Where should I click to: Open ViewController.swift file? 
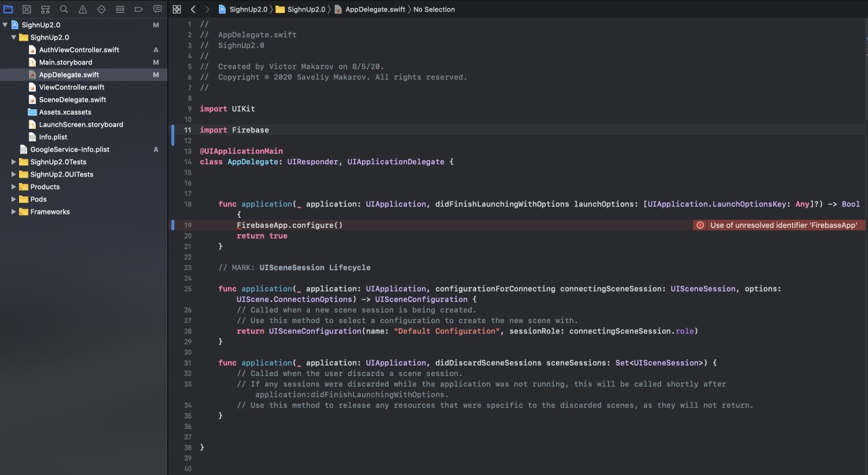point(83,88)
